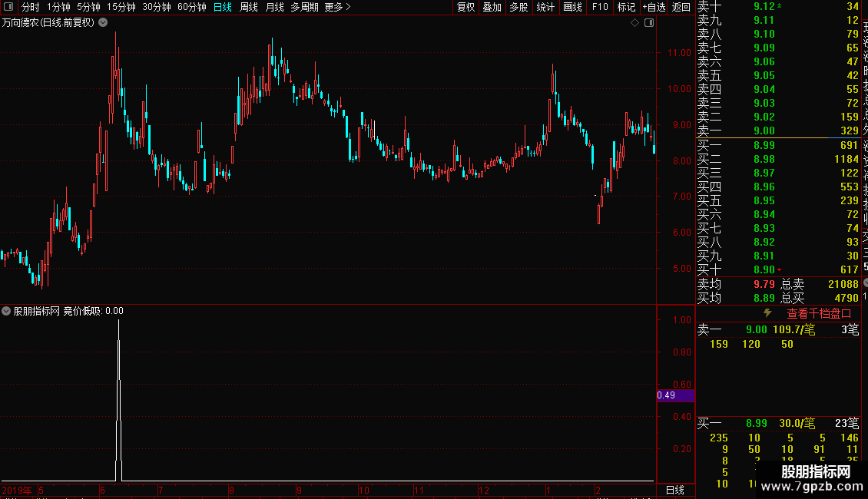868x499 pixels.
Task: Open 多周期 multi-period view
Action: pos(304,7)
